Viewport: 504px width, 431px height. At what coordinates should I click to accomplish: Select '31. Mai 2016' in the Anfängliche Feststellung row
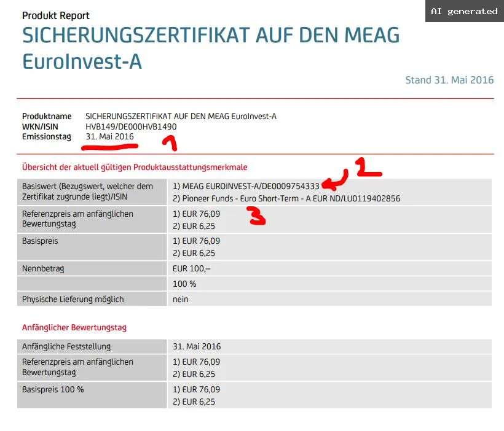[197, 346]
